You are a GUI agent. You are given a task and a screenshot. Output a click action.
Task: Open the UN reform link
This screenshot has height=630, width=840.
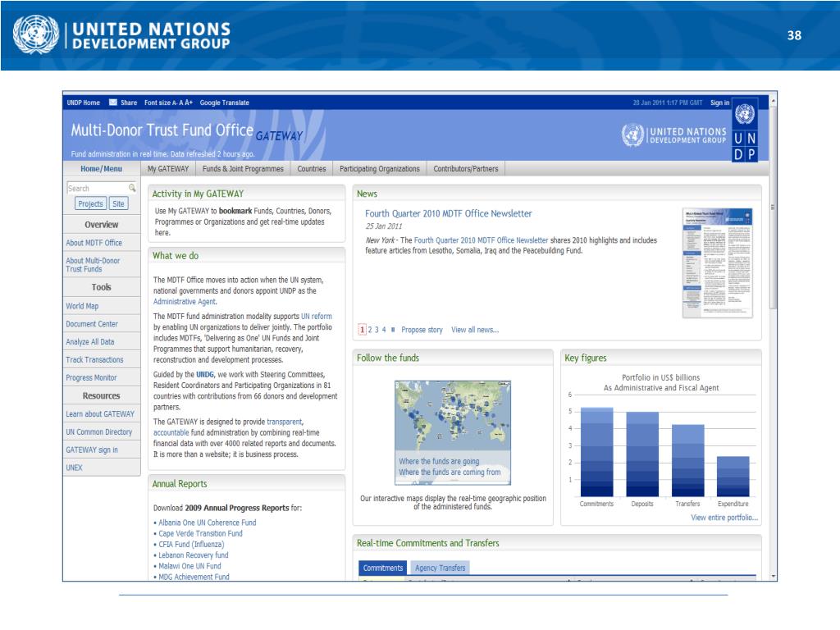point(316,317)
